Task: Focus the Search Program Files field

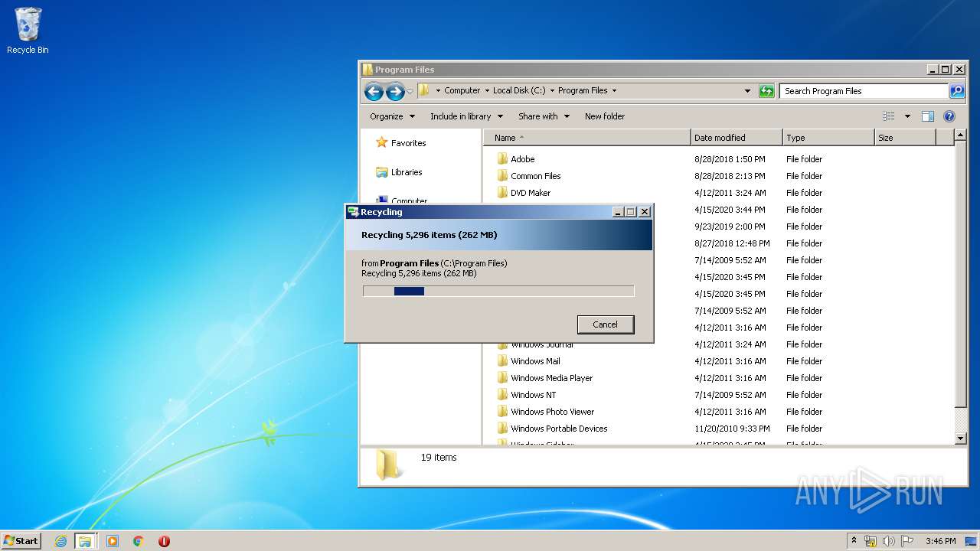Action: click(864, 91)
